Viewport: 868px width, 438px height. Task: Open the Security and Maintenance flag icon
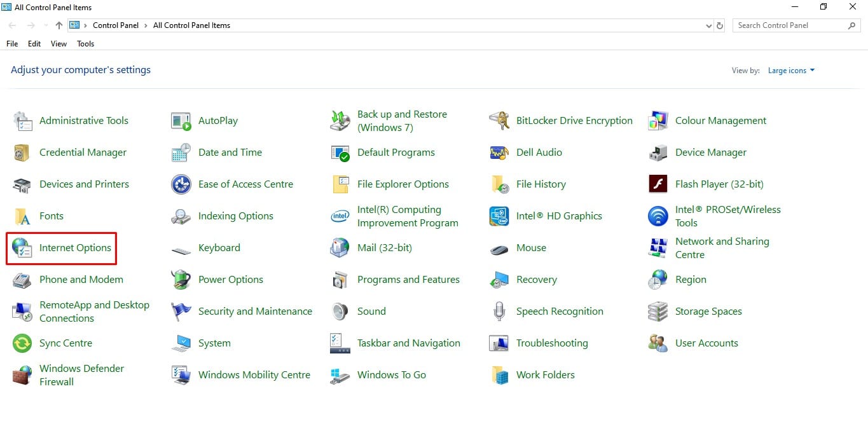coord(181,311)
